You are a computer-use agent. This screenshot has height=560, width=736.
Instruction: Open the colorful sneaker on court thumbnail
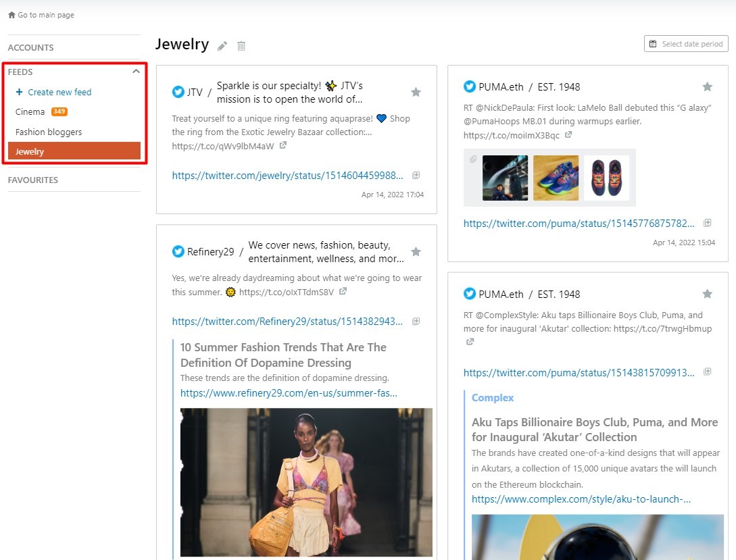click(556, 178)
